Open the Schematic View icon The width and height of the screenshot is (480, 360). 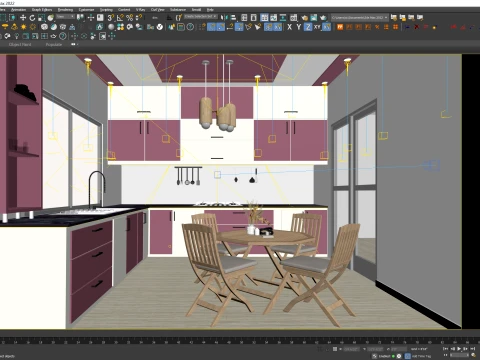click(283, 17)
